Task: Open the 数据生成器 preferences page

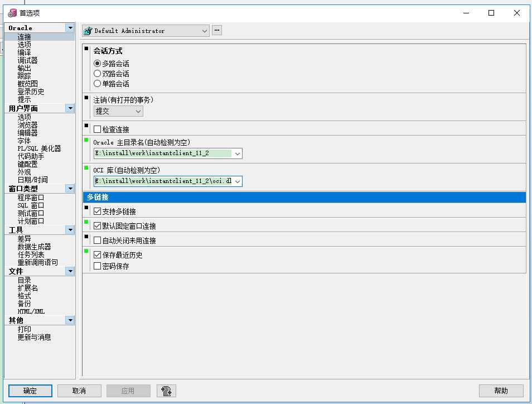Action: (x=34, y=247)
